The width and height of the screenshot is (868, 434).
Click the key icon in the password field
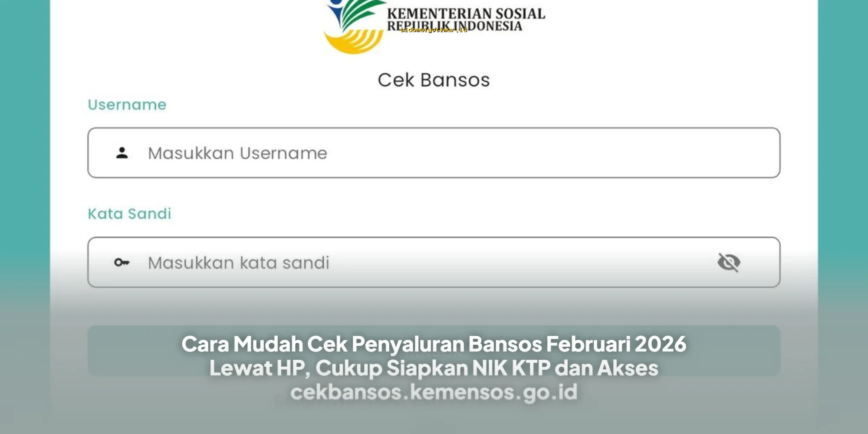point(122,262)
